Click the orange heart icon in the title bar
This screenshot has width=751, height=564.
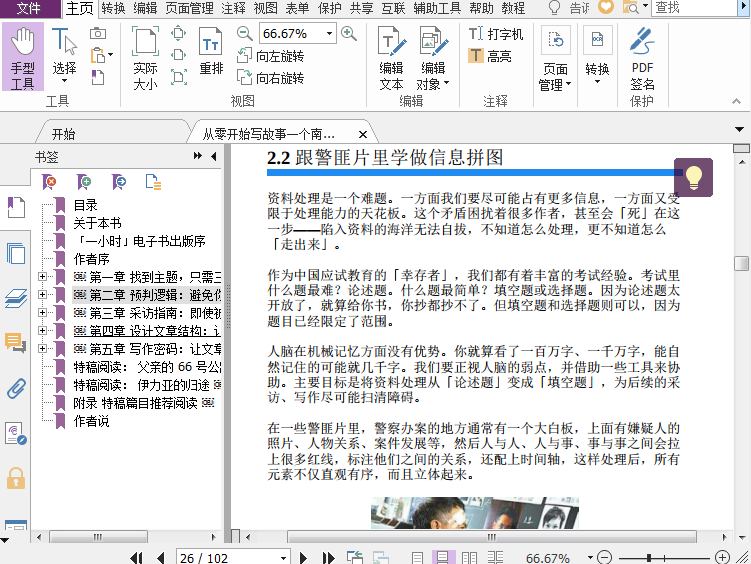tap(606, 7)
